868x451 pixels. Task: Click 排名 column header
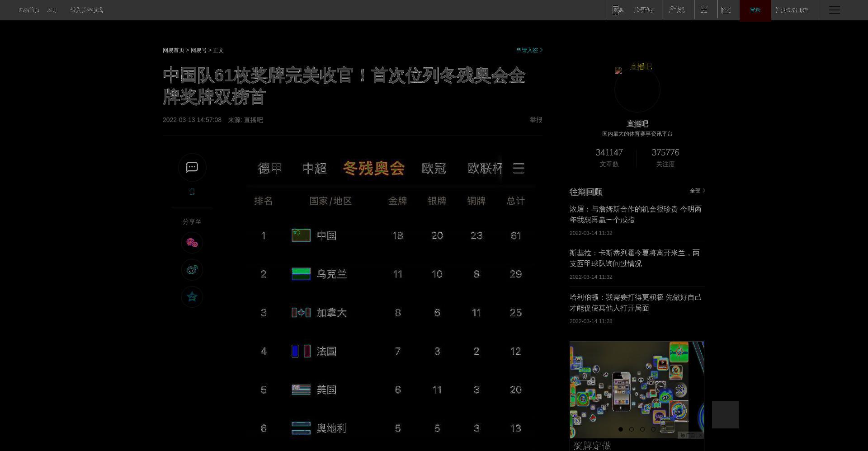264,201
